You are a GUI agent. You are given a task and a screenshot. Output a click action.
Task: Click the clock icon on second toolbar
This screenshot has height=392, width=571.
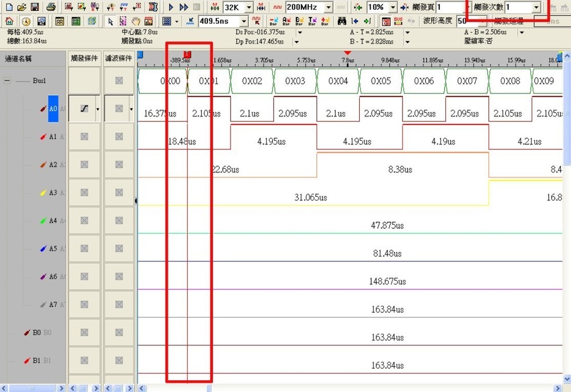(x=26, y=21)
